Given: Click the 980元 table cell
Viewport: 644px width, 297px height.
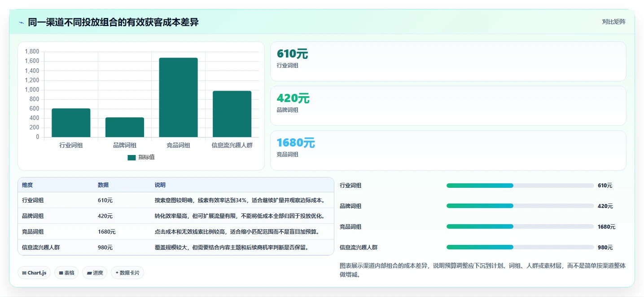Looking at the screenshot, I should coord(105,248).
